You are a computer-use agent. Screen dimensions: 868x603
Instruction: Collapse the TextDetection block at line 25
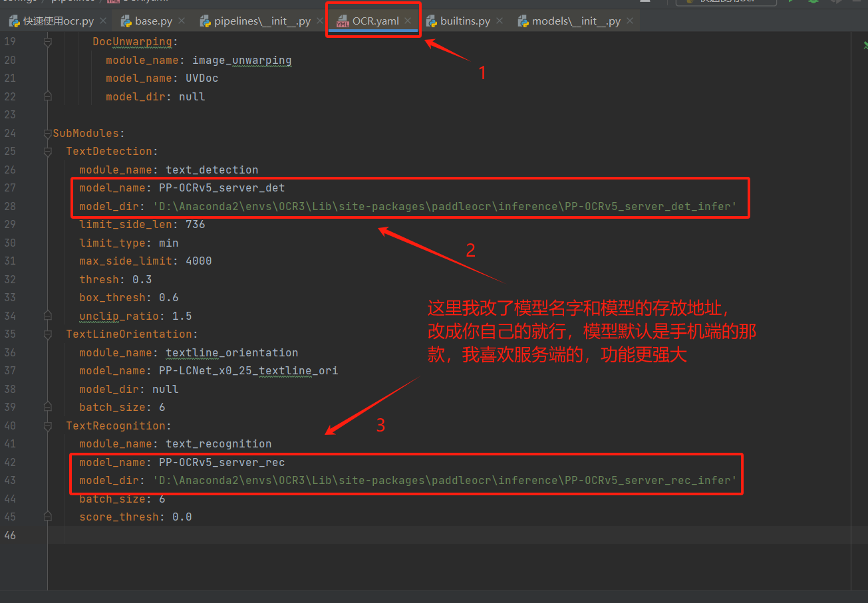coord(47,152)
